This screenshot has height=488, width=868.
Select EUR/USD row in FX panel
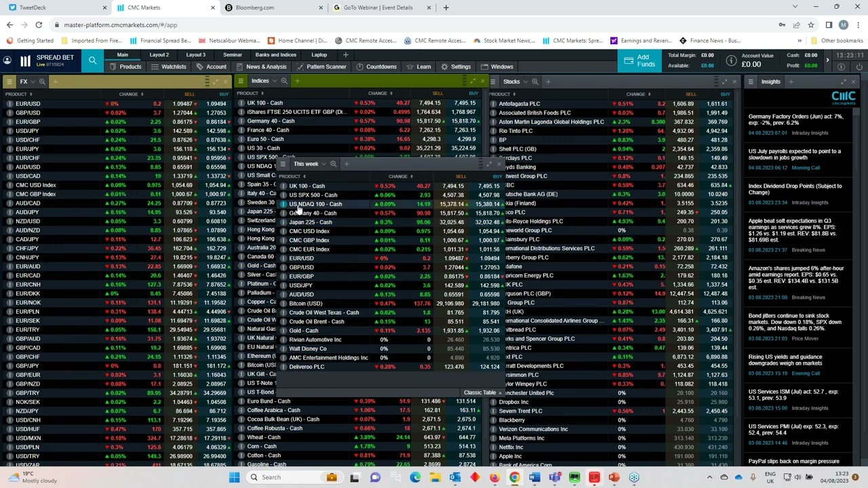click(117, 104)
